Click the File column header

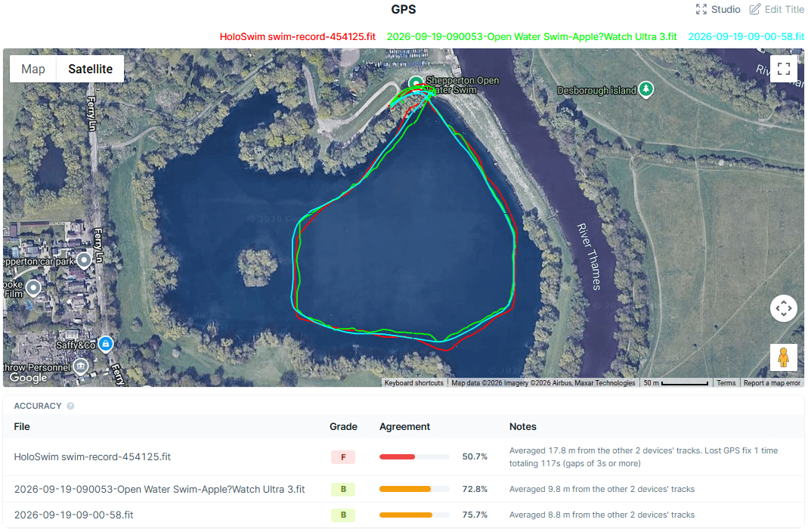22,427
